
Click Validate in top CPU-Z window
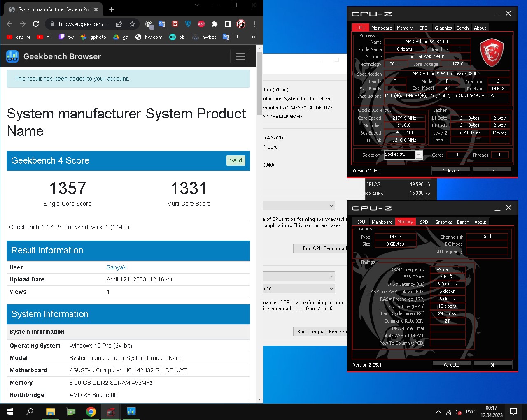(451, 170)
